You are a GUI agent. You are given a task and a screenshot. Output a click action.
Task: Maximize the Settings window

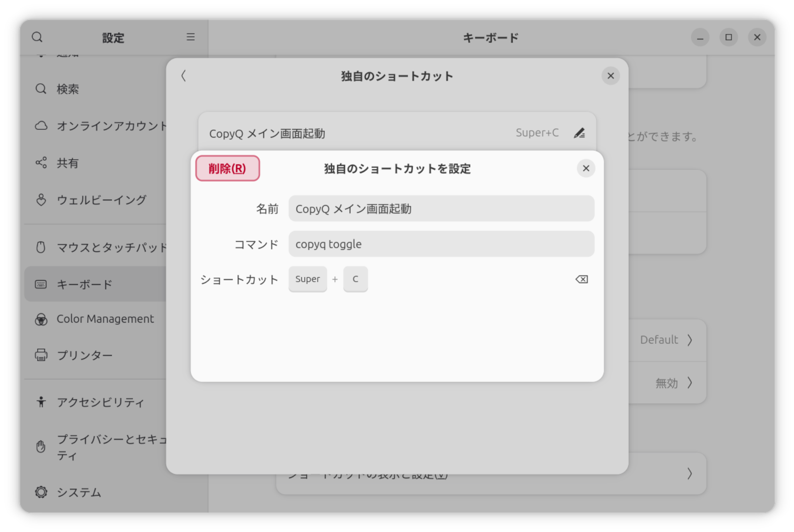pos(728,37)
